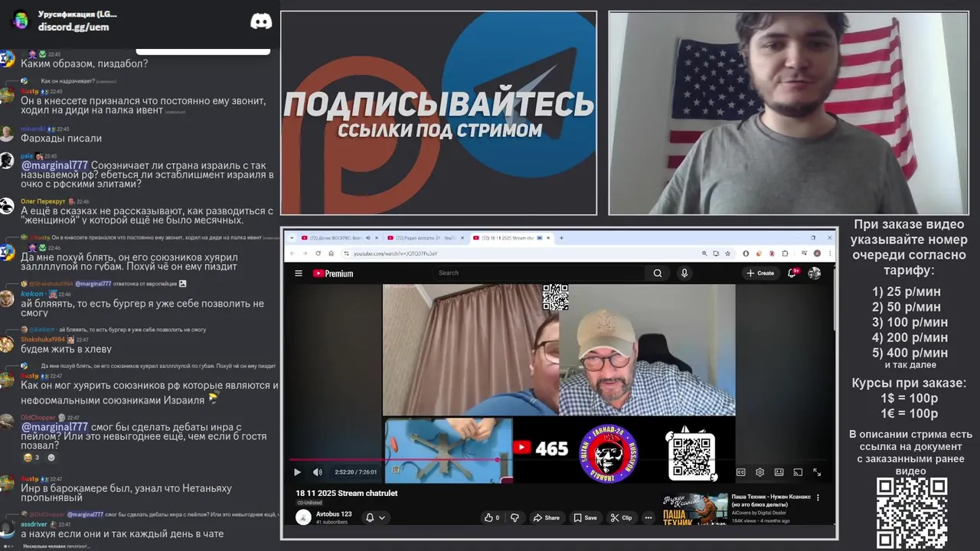The width and height of the screenshot is (980, 551).
Task: Bookmark the page with the star icon
Action: [727, 253]
